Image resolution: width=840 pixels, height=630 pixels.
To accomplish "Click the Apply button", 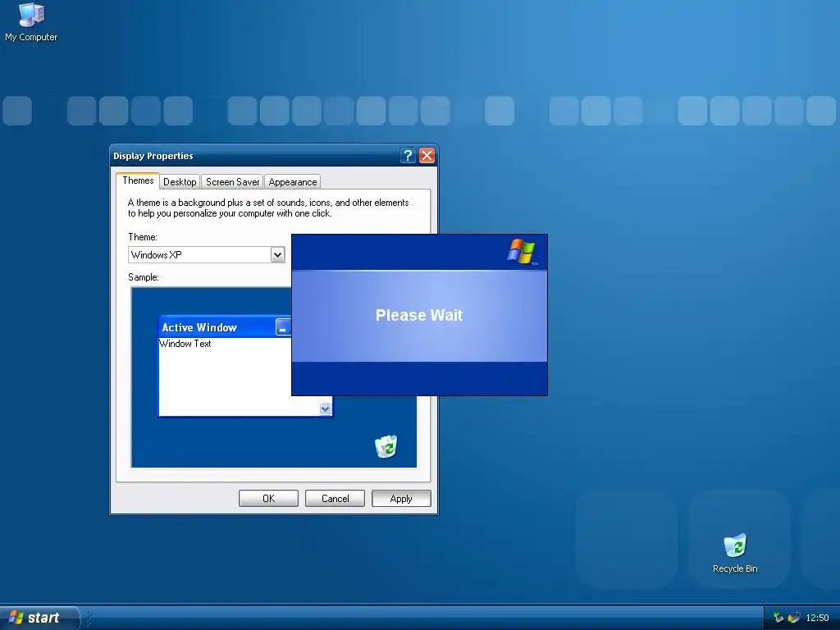I will coord(401,498).
